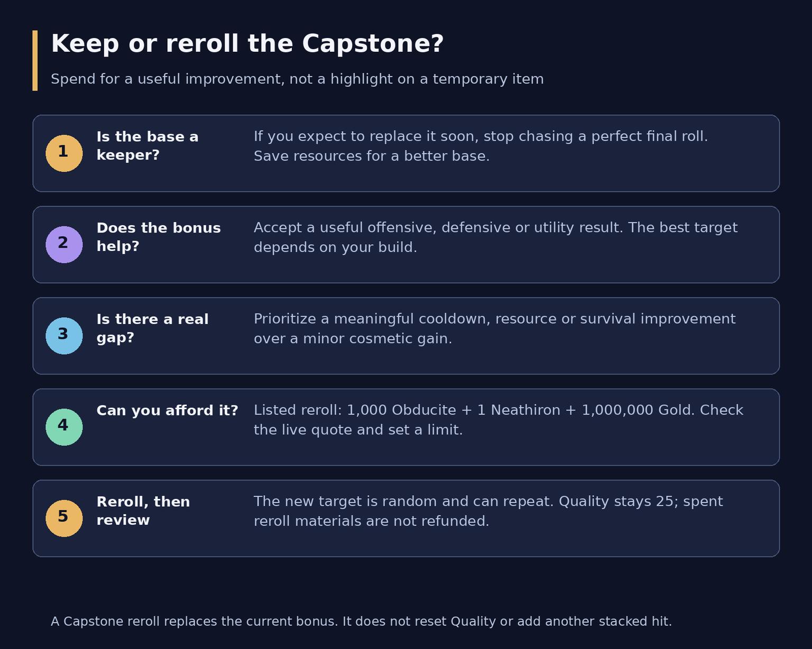Viewport: 812px width, 649px height.
Task: Click the purple step 2 circle
Action: click(64, 245)
